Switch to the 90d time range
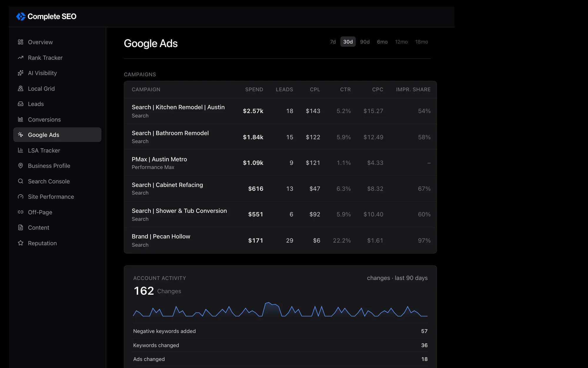Image resolution: width=588 pixels, height=368 pixels. click(365, 42)
